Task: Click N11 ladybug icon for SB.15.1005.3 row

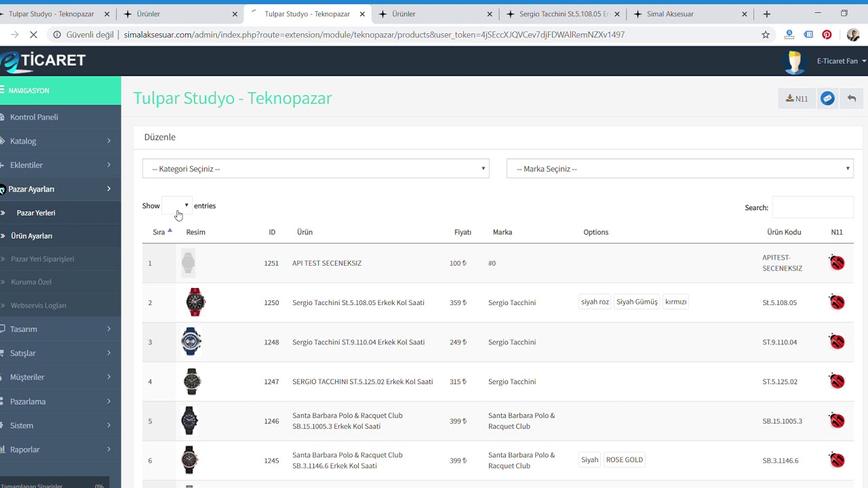Action: pos(837,420)
